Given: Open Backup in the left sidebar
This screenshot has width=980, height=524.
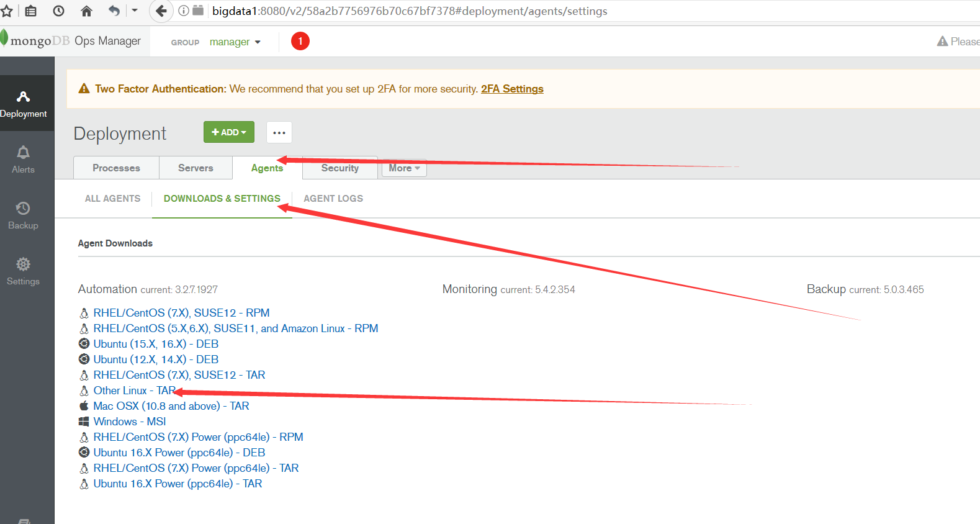Looking at the screenshot, I should (23, 215).
